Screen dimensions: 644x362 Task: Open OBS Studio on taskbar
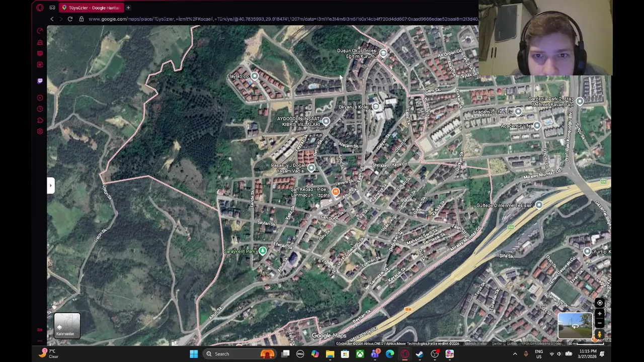click(x=435, y=354)
